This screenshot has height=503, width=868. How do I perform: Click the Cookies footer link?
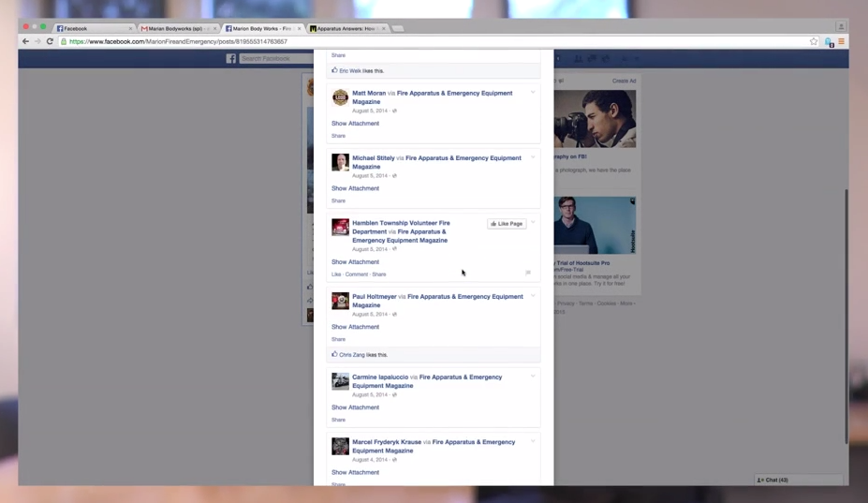pos(606,303)
